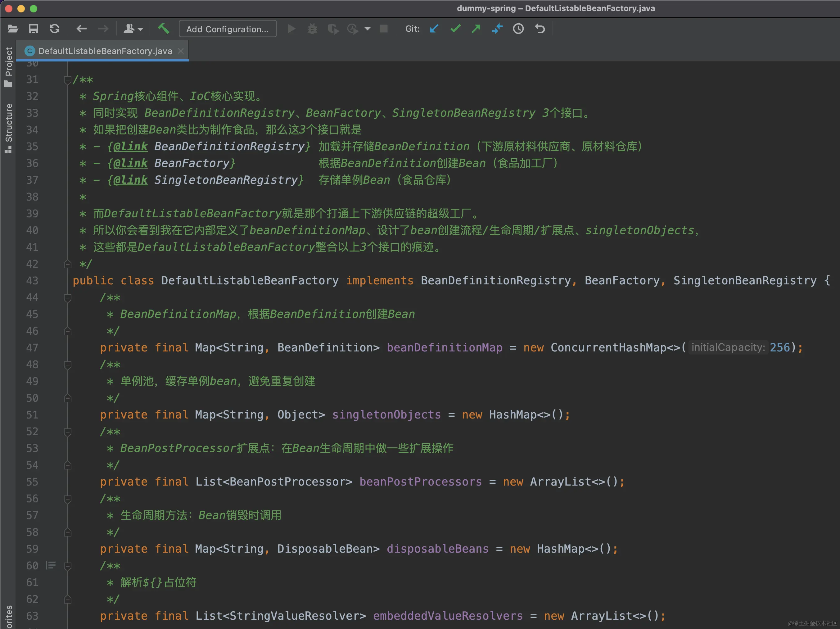Click ConcurrentHashMap on line 47

tap(608, 347)
